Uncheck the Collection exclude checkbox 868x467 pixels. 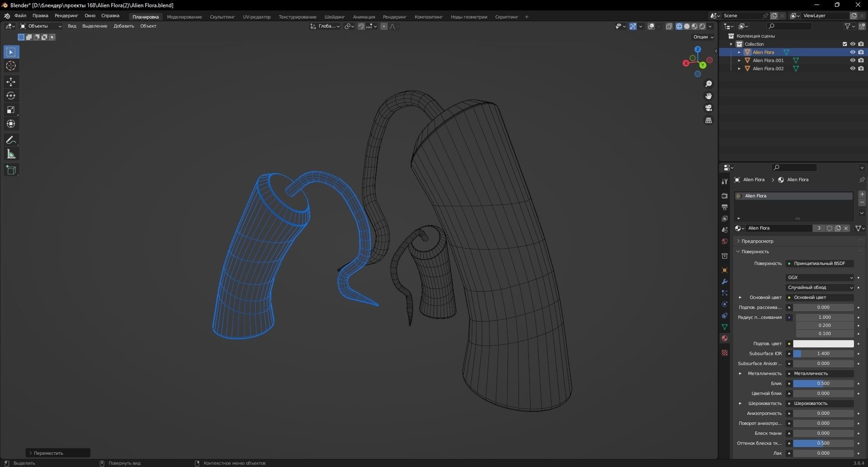pos(844,44)
